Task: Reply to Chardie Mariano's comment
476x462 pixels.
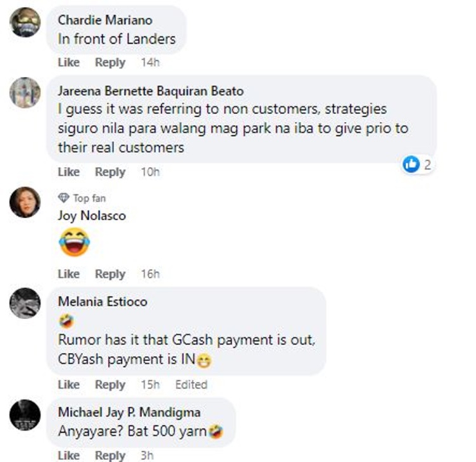Action: (x=110, y=62)
